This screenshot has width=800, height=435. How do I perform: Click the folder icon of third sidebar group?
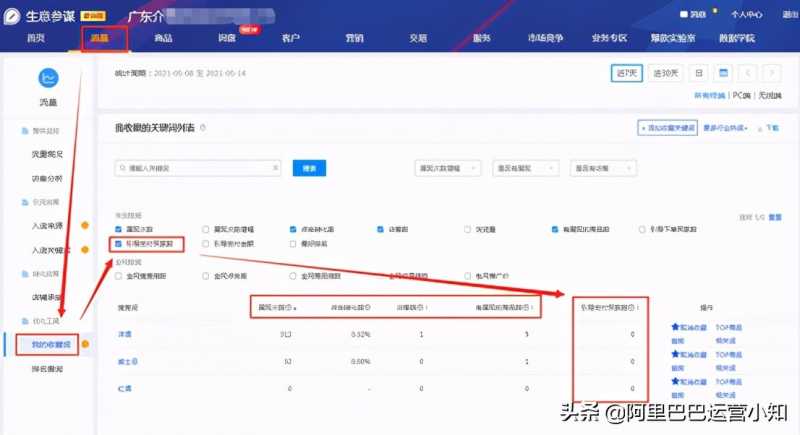pyautogui.click(x=25, y=274)
